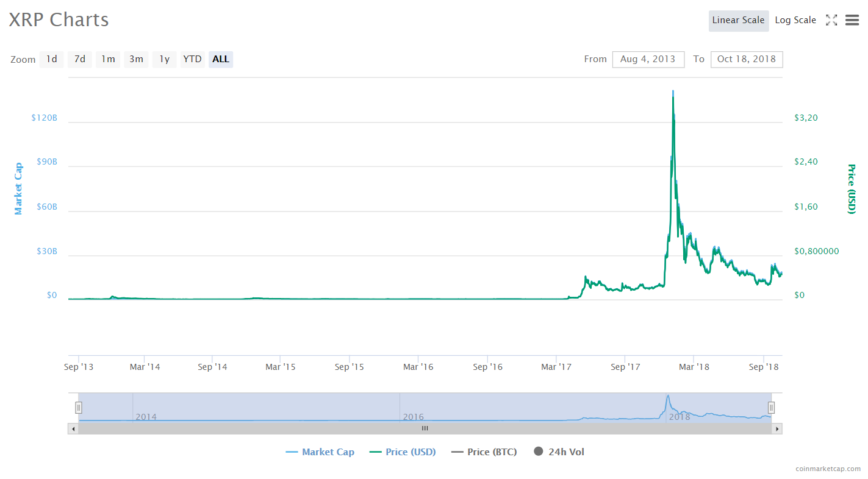Click the $1,60 price axis label
This screenshot has height=479, width=868.
[806, 207]
